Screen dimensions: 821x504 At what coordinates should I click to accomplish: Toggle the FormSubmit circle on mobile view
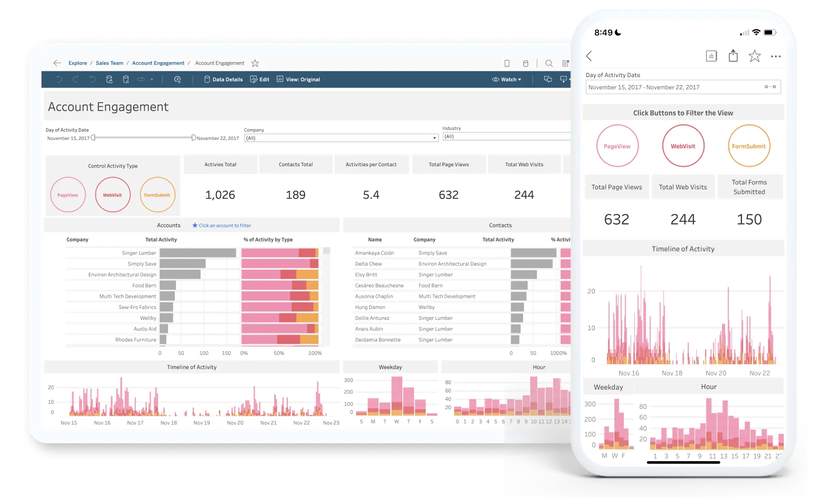click(749, 146)
